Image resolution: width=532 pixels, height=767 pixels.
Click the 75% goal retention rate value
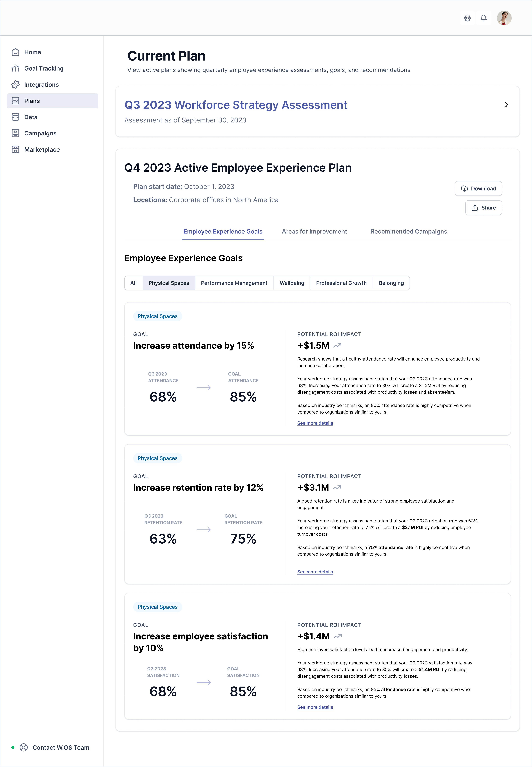point(243,539)
